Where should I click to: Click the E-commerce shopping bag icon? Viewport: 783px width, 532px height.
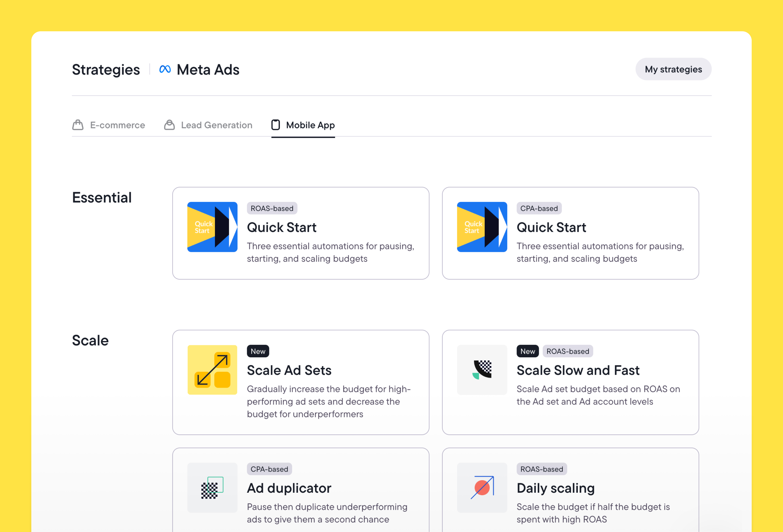[78, 125]
